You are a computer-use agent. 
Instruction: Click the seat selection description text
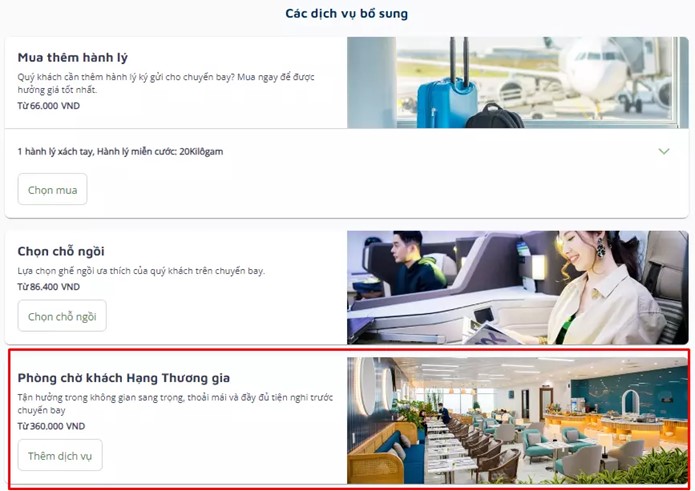pos(141,271)
